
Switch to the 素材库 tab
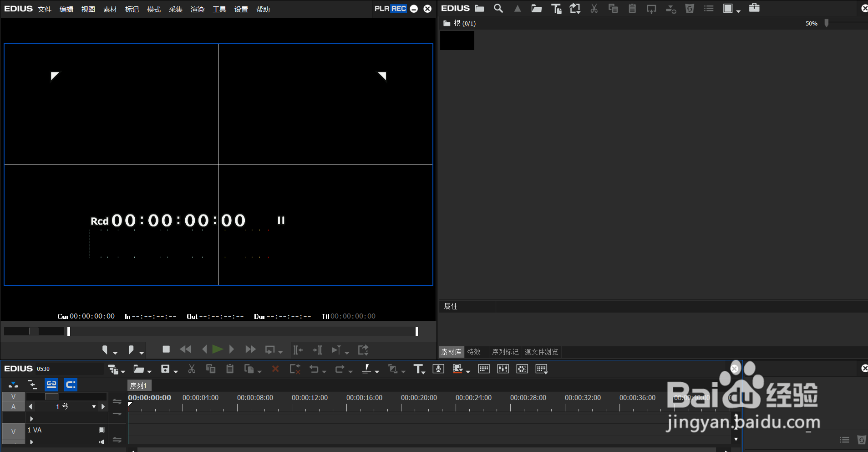451,352
